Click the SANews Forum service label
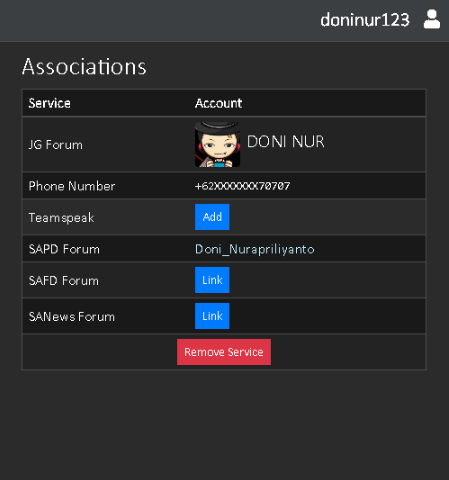This screenshot has height=480, width=449. tap(72, 317)
